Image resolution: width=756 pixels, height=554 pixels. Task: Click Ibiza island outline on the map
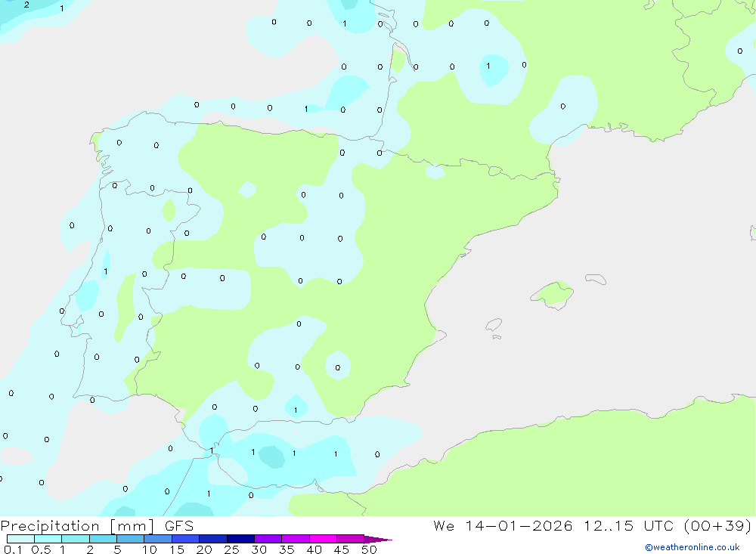pos(494,326)
